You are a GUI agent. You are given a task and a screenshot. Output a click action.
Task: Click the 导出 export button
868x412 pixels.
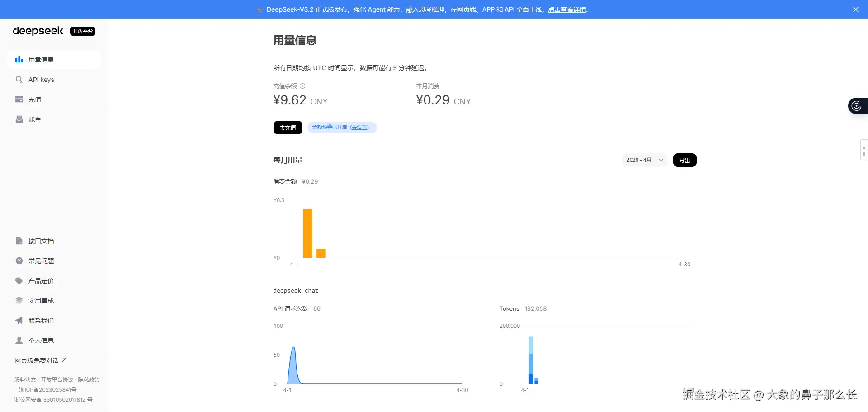click(684, 160)
